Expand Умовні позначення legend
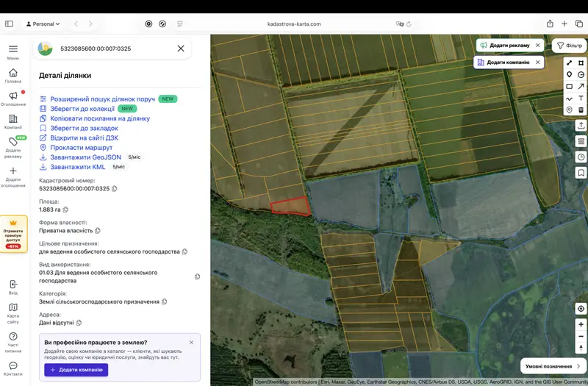The image size is (588, 386). click(553, 366)
